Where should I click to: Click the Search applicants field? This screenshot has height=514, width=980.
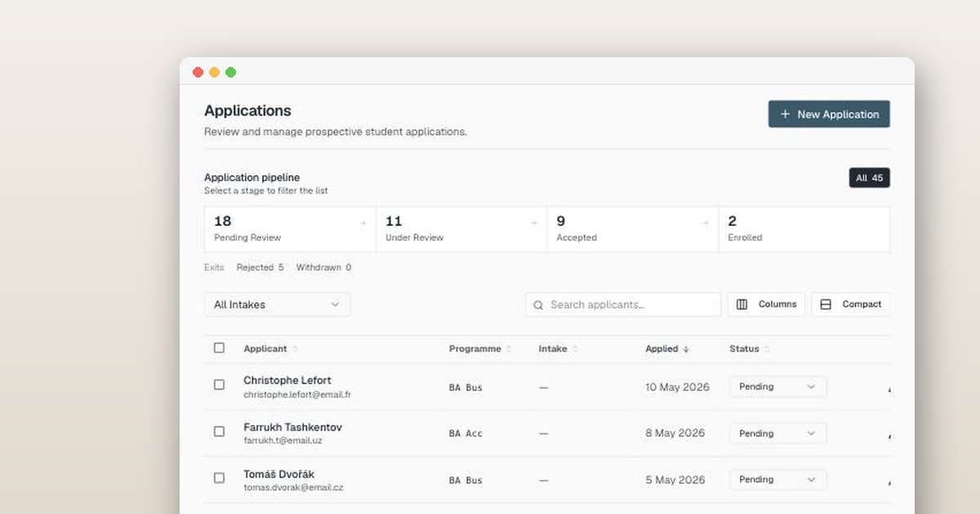tap(624, 304)
